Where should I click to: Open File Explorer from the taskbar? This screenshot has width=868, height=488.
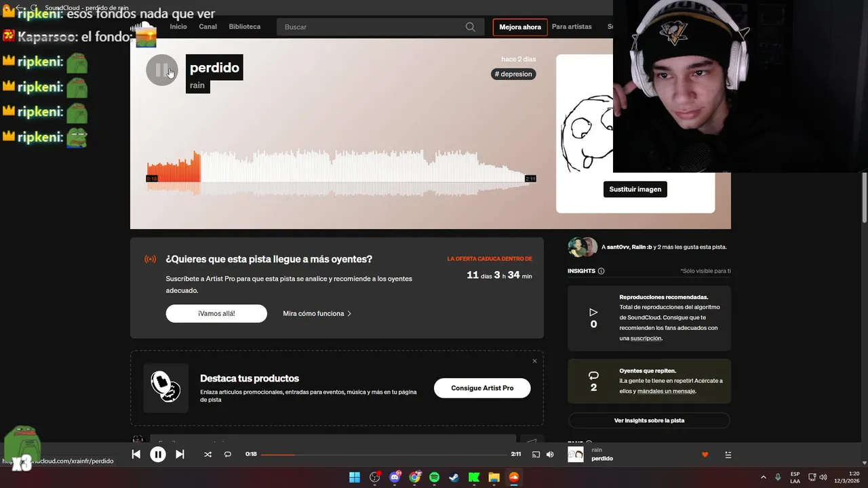click(x=494, y=477)
